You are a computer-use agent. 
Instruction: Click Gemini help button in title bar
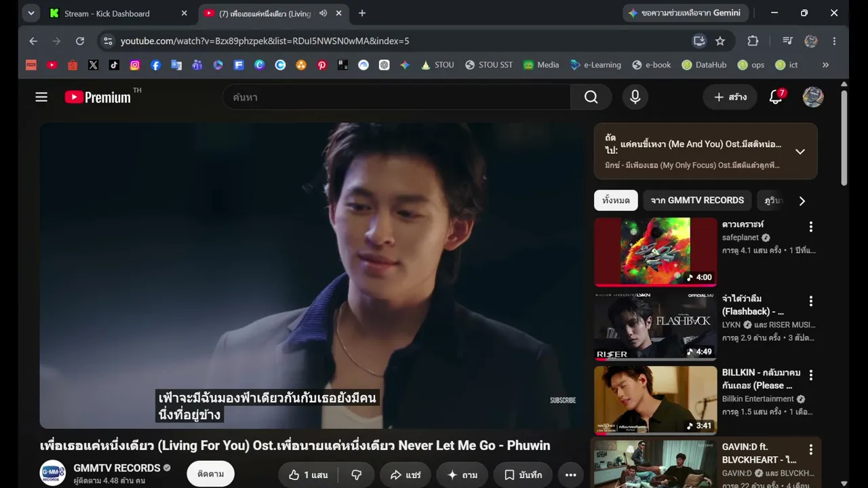click(684, 13)
